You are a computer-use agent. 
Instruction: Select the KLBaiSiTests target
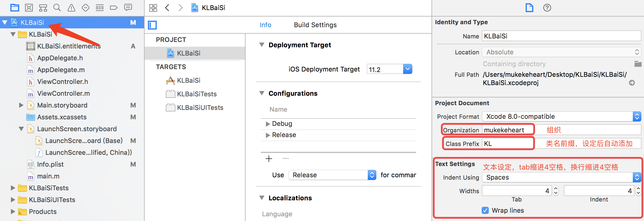(197, 94)
